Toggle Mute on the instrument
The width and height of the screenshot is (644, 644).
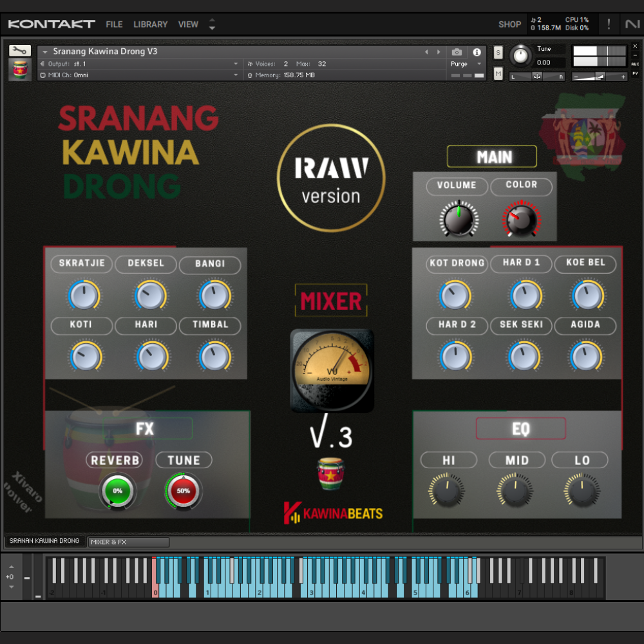[x=497, y=74]
